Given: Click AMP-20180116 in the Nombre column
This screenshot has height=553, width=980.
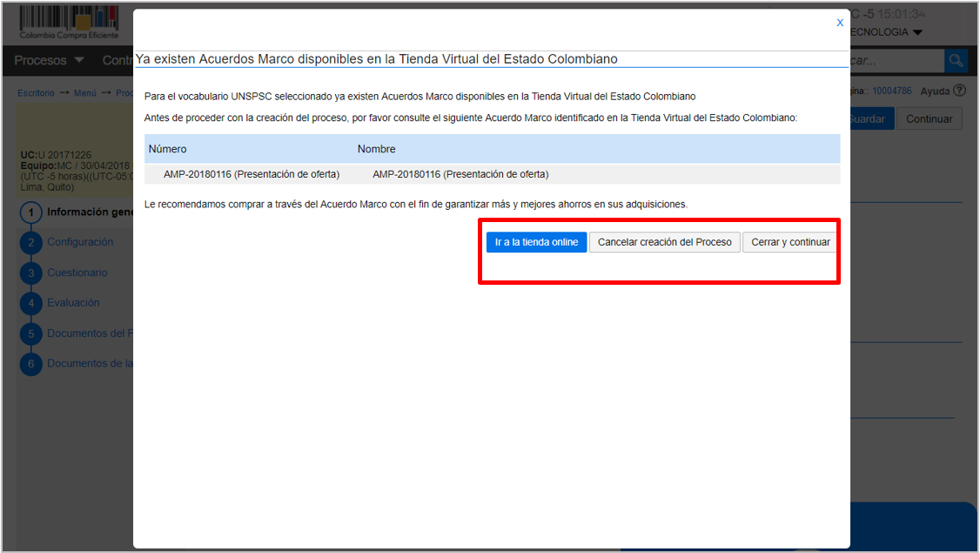Looking at the screenshot, I should point(460,174).
